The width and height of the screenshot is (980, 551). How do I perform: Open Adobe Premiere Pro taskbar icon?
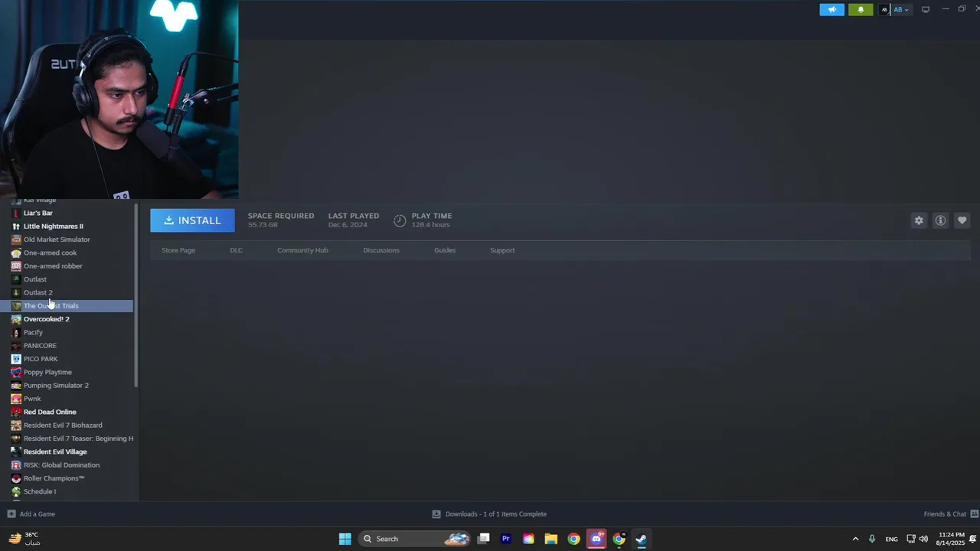point(506,539)
